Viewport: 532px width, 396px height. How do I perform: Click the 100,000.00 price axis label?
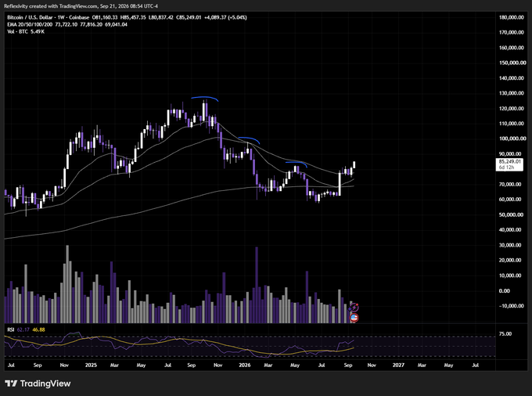(x=512, y=139)
